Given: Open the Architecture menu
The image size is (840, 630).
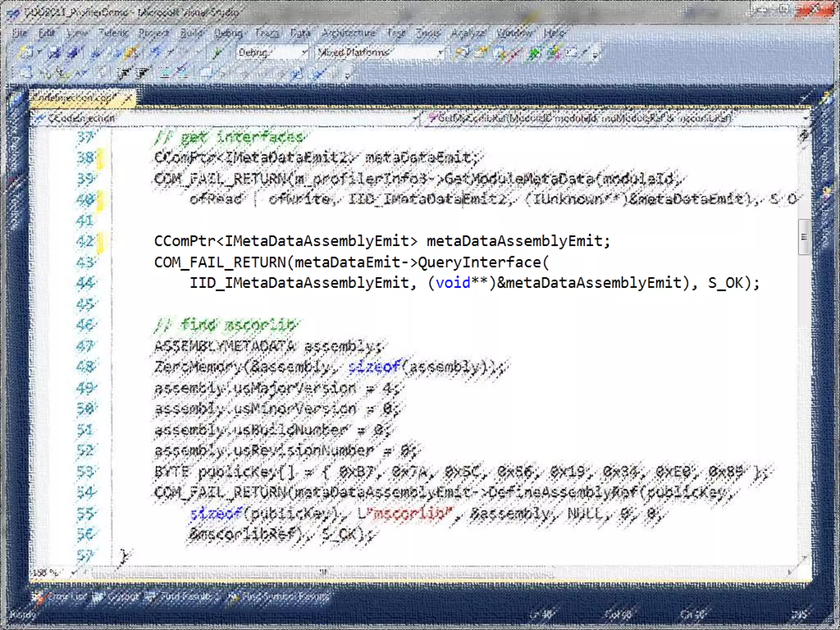Looking at the screenshot, I should tap(348, 33).
